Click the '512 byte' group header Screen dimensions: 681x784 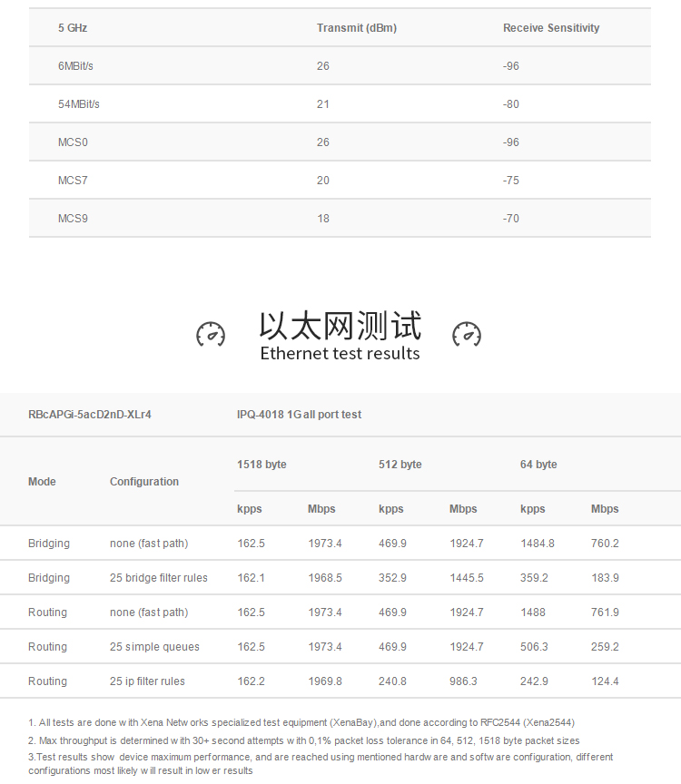pos(400,465)
